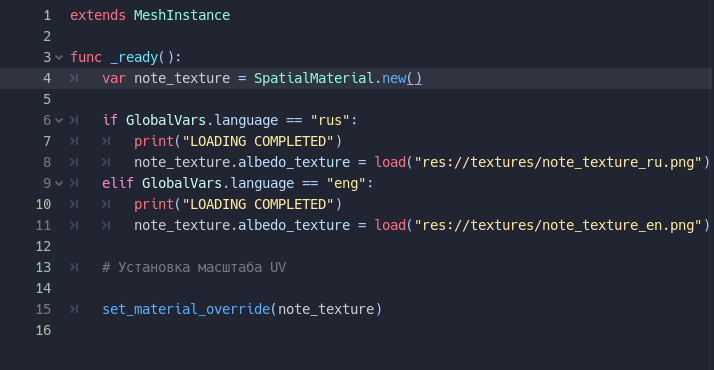The image size is (714, 370).
Task: Collapse the if GlobalVars rus block
Action: [59, 121]
